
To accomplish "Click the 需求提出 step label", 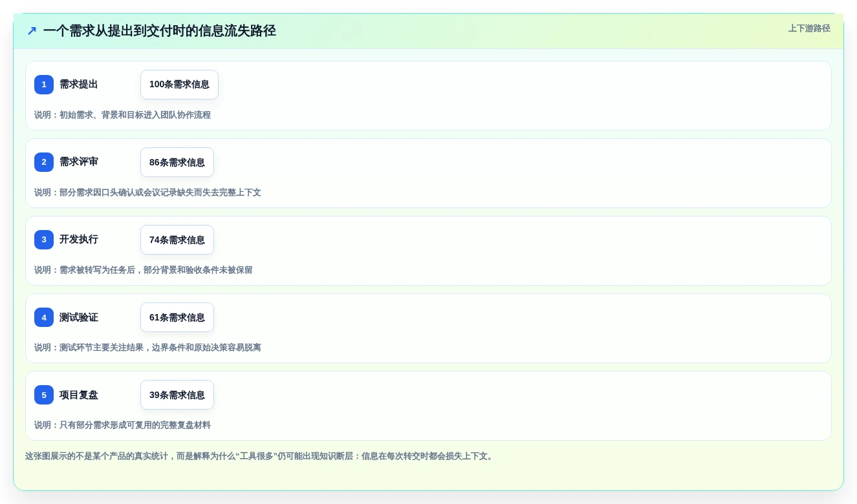I will [x=79, y=85].
